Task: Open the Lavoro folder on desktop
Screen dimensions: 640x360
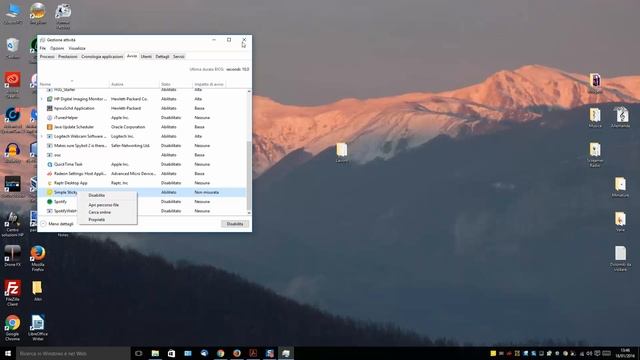Action: point(342,153)
